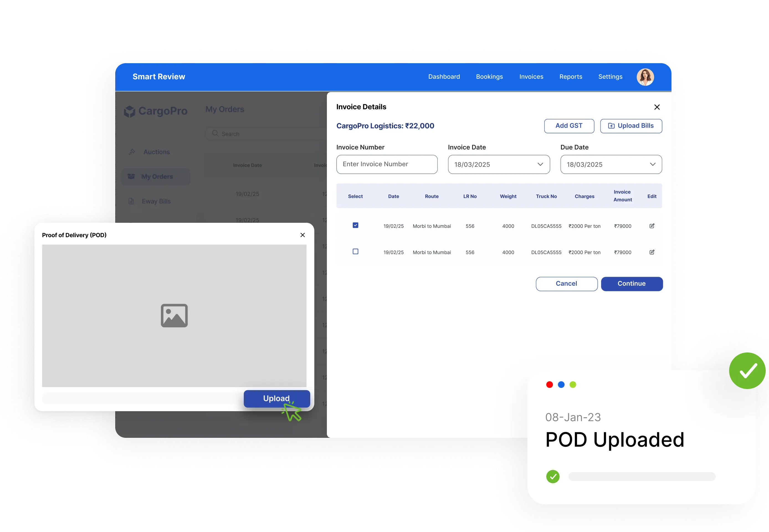Open the user profile avatar
Viewport: 769px width, 532px height.
[x=645, y=77]
